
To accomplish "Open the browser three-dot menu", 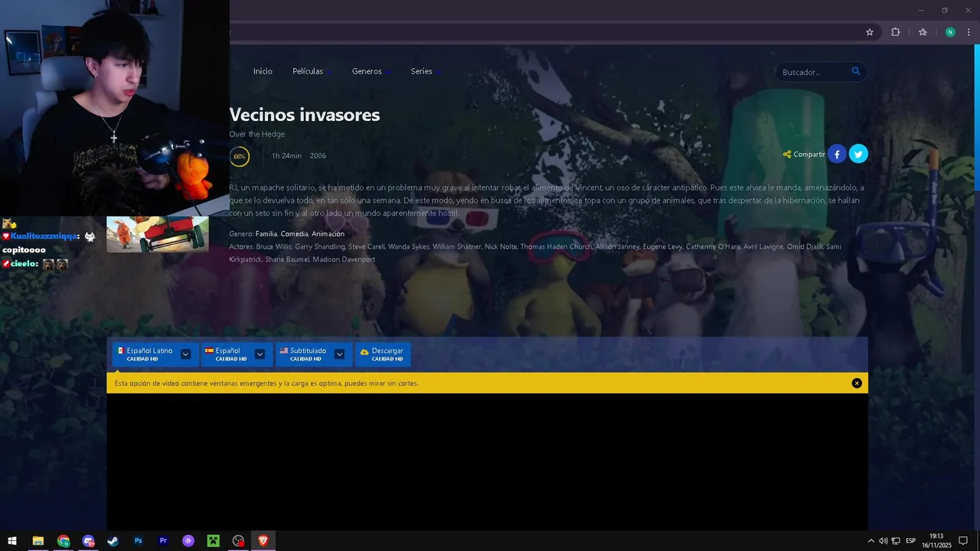I will pyautogui.click(x=969, y=32).
